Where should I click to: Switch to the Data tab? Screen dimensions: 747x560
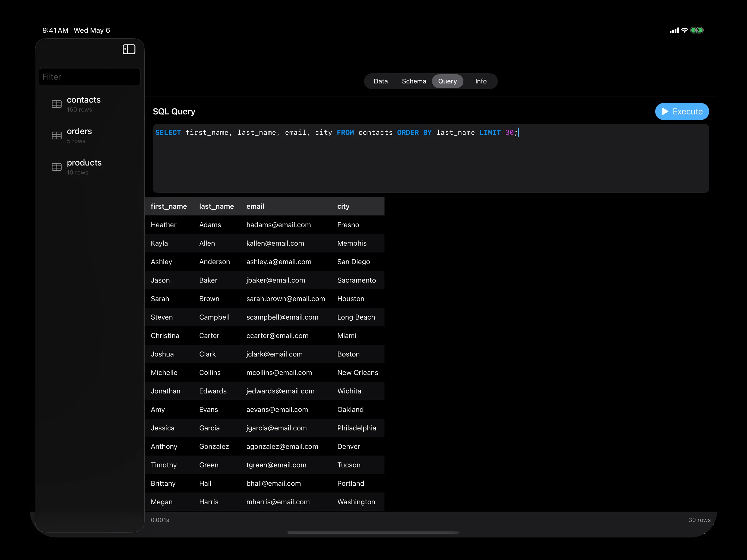[381, 81]
